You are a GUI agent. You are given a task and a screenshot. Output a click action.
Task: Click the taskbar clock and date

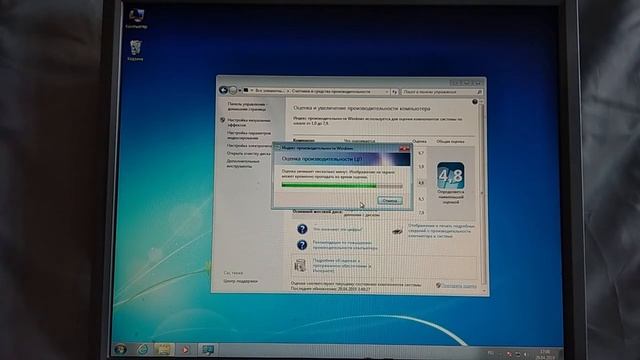coord(545,354)
